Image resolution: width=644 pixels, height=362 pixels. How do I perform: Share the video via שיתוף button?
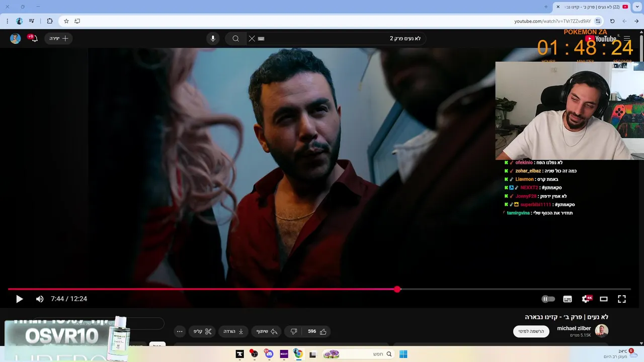pyautogui.click(x=267, y=331)
